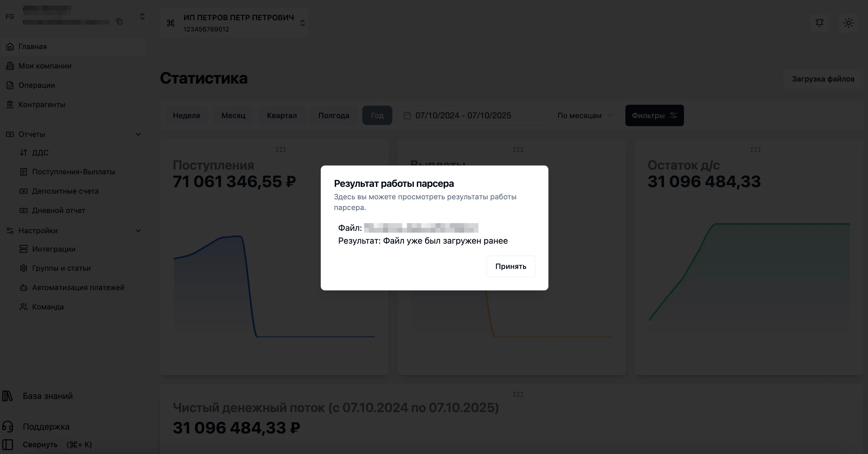Click the Принять button in the parser dialog
This screenshot has height=454, width=868.
[511, 266]
